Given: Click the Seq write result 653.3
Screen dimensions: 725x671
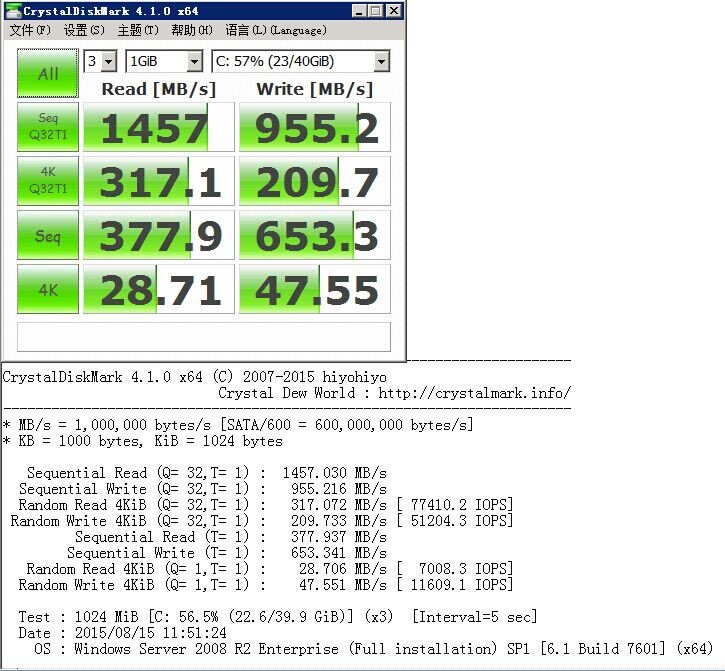Looking at the screenshot, I should tap(314, 235).
